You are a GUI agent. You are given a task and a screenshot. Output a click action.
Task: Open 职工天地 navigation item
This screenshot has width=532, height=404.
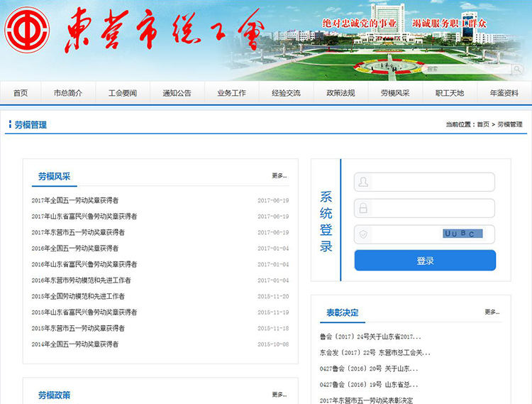coord(450,93)
